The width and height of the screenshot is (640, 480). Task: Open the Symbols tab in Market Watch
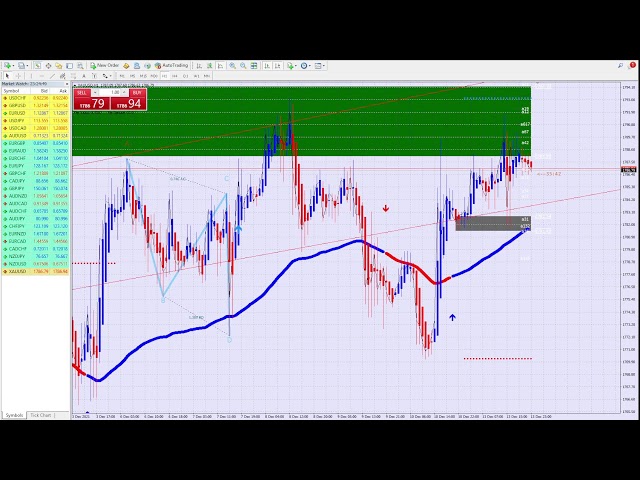[14, 414]
